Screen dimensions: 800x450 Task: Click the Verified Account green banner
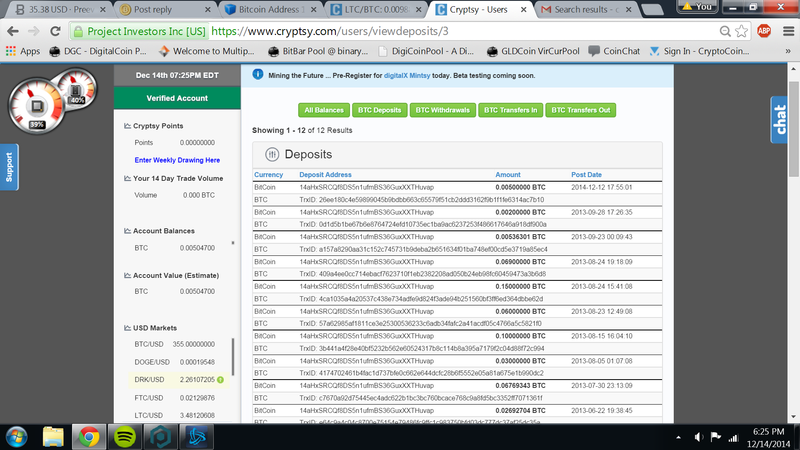coord(177,98)
